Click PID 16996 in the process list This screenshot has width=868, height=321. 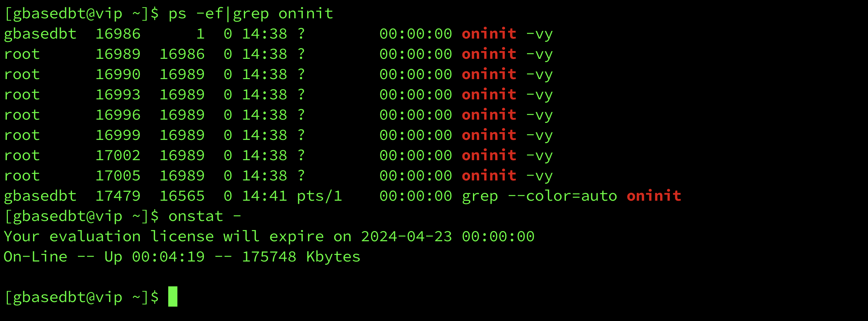[118, 115]
